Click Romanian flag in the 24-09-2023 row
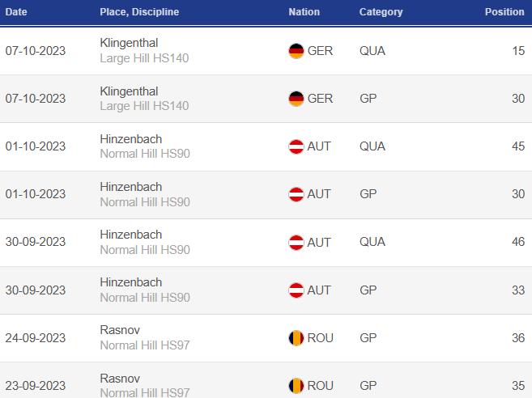The height and width of the screenshot is (398, 532). [x=296, y=337]
